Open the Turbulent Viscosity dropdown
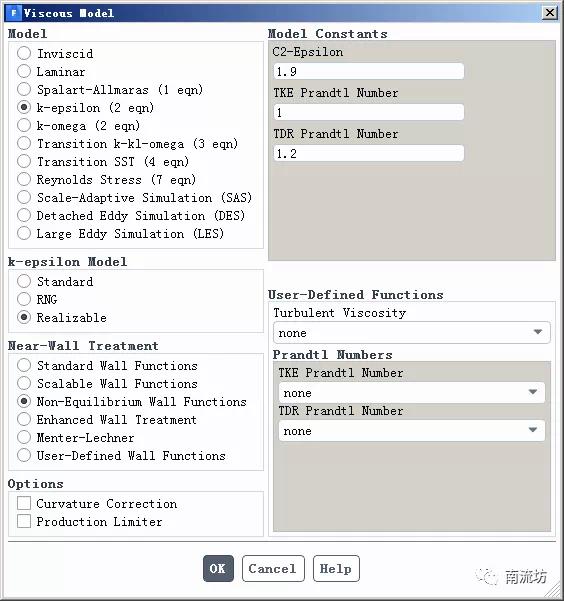564x601 pixels. tap(412, 332)
